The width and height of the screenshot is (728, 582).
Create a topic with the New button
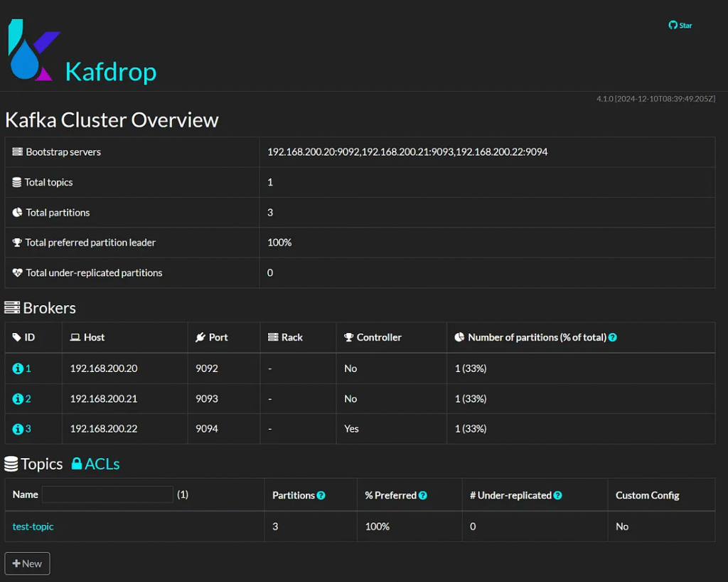(28, 564)
